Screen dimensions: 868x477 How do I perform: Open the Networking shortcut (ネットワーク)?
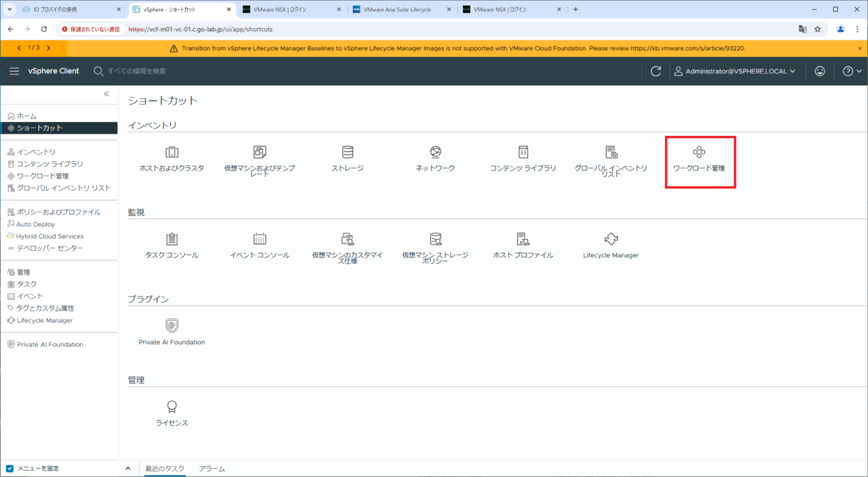pyautogui.click(x=435, y=160)
